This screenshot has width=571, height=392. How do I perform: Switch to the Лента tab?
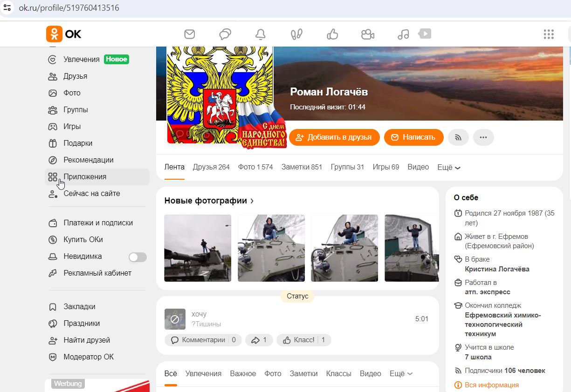tap(174, 167)
